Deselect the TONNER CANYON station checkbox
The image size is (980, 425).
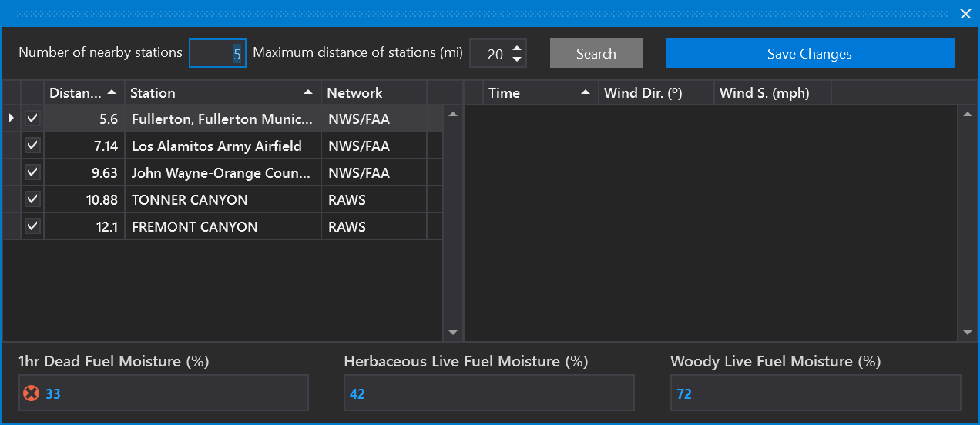(x=32, y=199)
